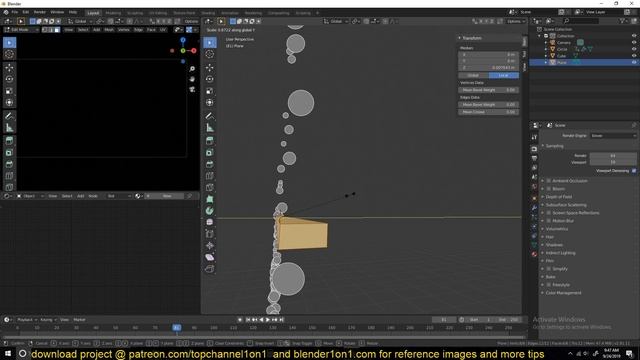The width and height of the screenshot is (640, 360).
Task: Open the Edit Mode dropdown in left viewport
Action: tap(21, 30)
